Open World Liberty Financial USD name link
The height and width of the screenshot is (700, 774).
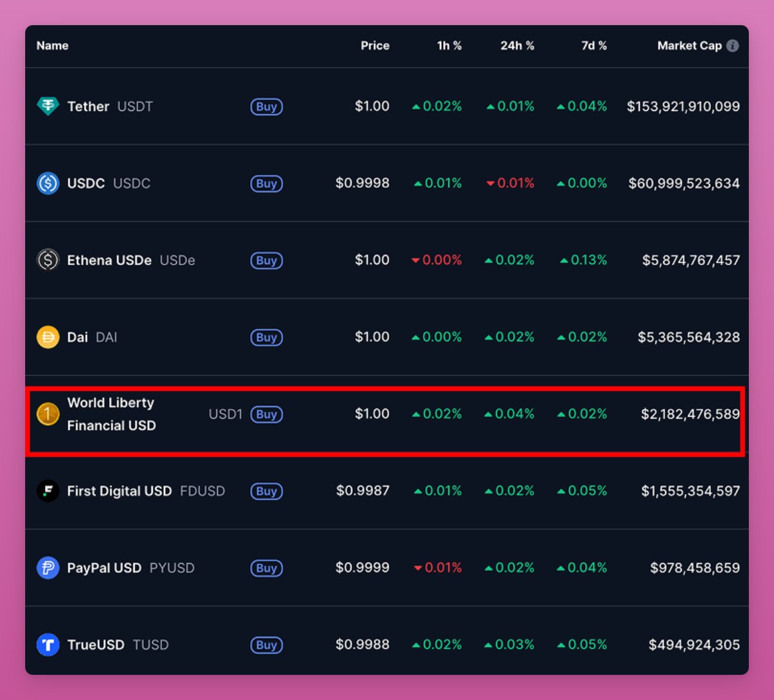pyautogui.click(x=111, y=414)
